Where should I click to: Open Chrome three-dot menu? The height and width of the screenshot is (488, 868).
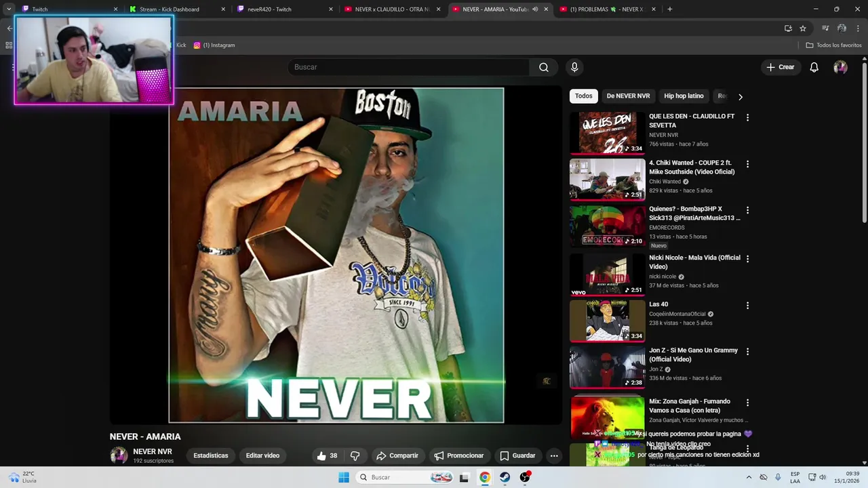click(x=859, y=28)
